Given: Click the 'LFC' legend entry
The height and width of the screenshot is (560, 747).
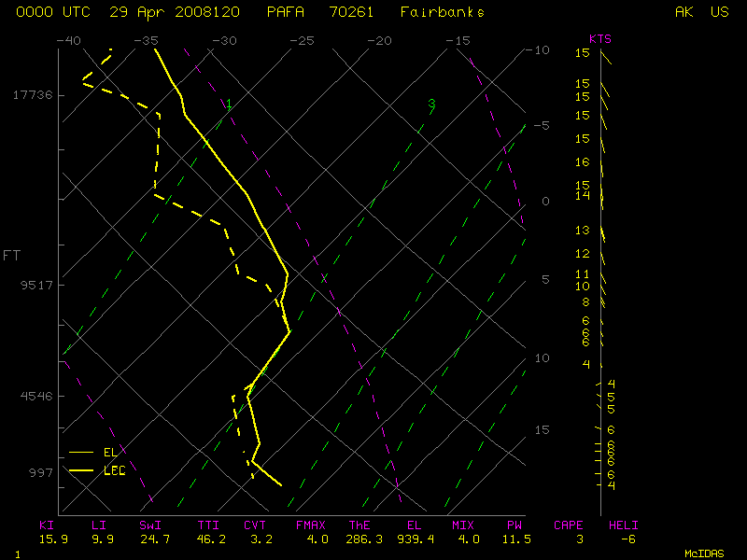Looking at the screenshot, I should coord(115,470).
